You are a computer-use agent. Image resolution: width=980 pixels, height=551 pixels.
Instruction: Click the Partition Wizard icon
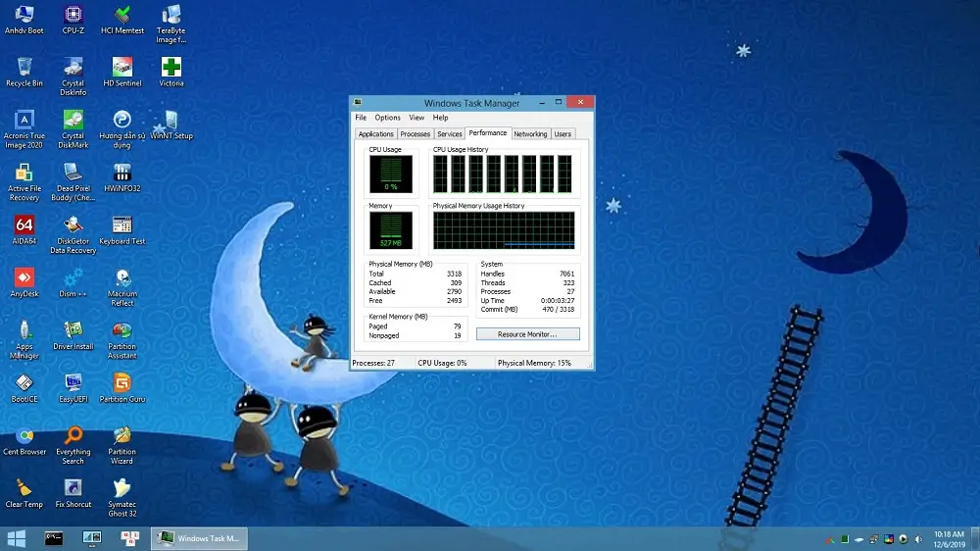(122, 437)
